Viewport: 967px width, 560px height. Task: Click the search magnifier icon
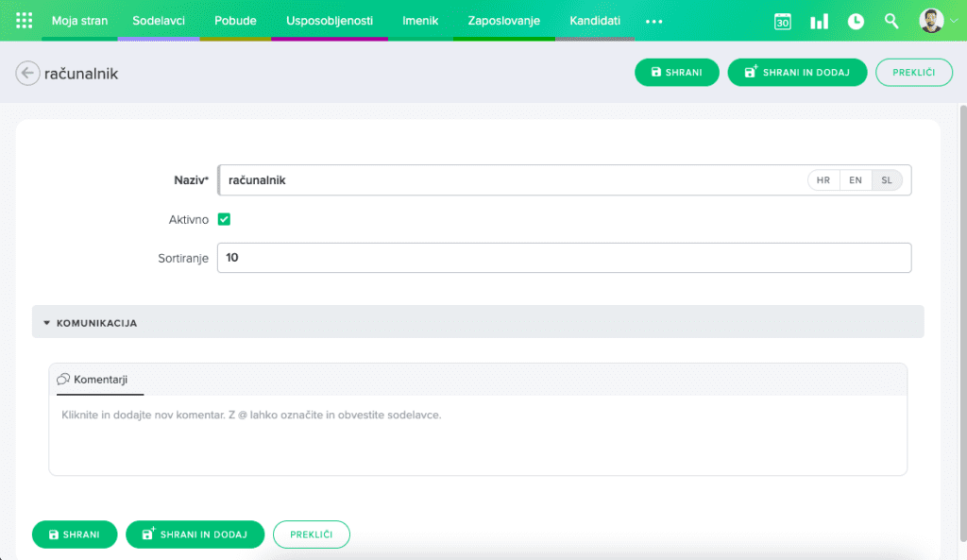(891, 21)
